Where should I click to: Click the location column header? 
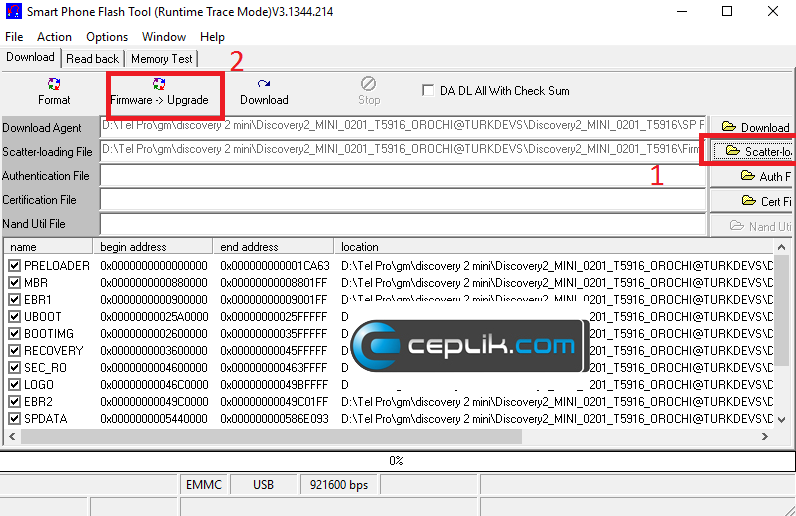point(554,246)
